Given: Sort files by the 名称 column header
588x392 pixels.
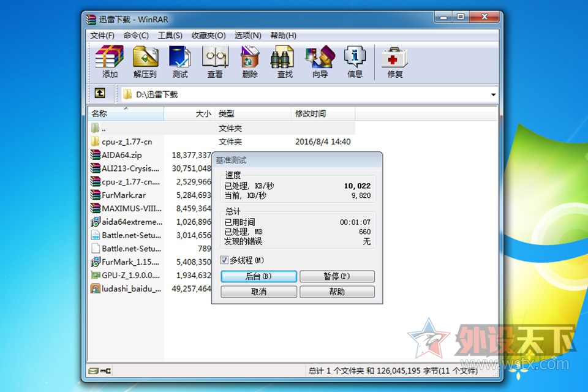Looking at the screenshot, I should [x=126, y=114].
